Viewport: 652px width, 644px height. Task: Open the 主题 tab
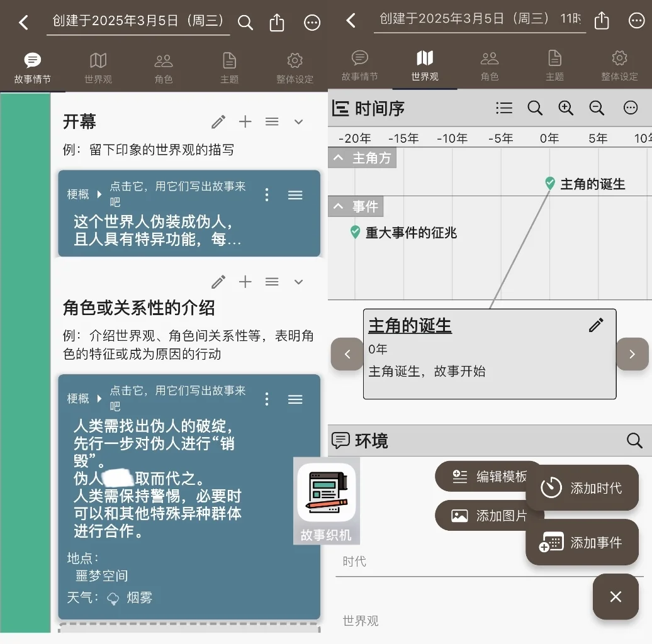229,66
